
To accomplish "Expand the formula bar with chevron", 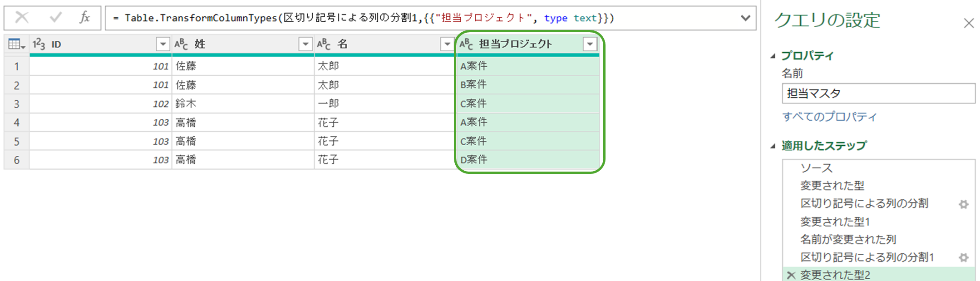I will tap(745, 18).
